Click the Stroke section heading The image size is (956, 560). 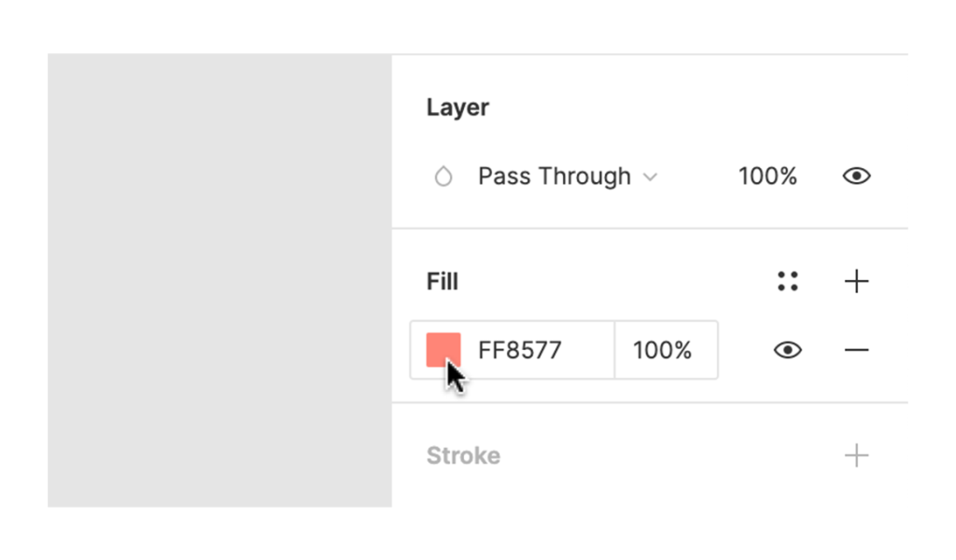click(463, 455)
